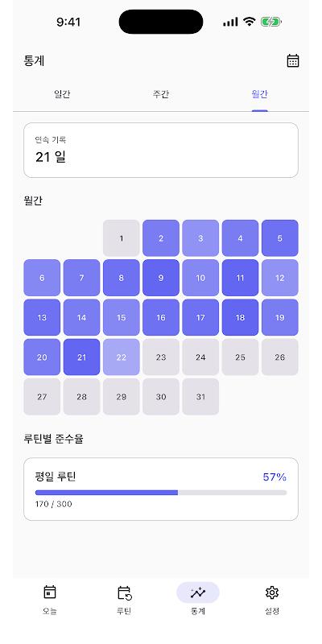This screenshot has width=322, height=644.
Task: Select day 31 in calendar grid
Action: click(x=200, y=397)
